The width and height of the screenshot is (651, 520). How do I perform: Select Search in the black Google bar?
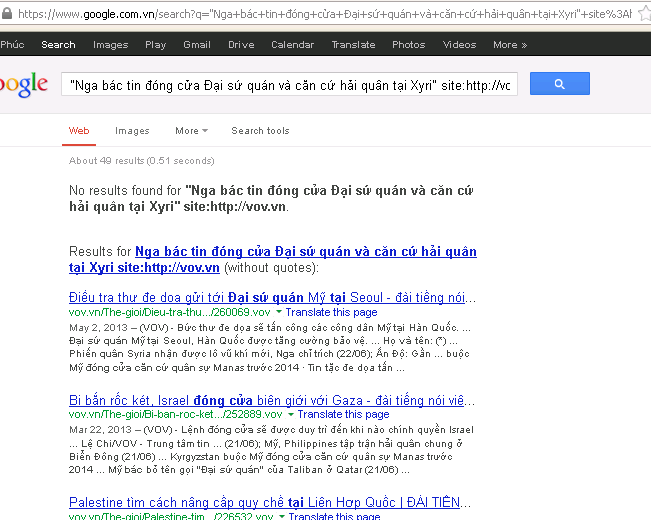(58, 44)
